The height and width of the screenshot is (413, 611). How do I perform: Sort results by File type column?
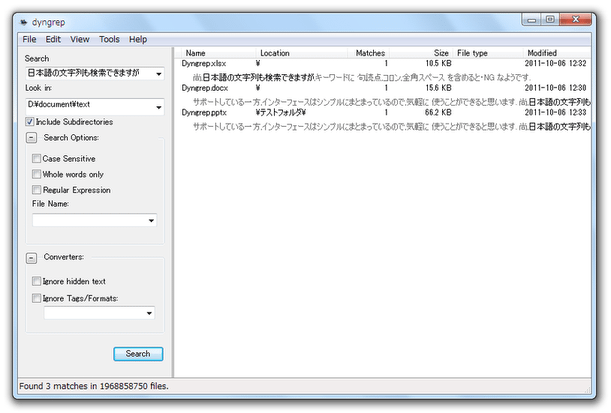pos(489,53)
